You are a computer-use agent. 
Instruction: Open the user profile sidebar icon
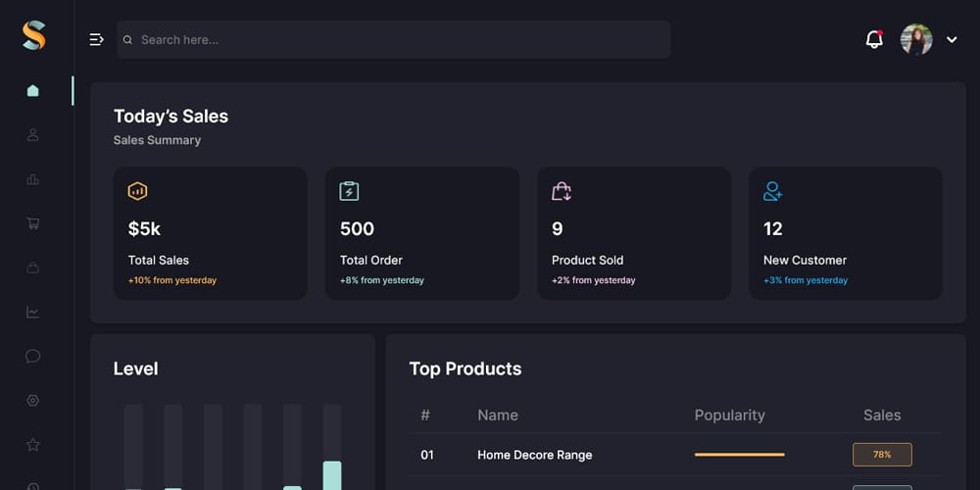click(x=33, y=135)
